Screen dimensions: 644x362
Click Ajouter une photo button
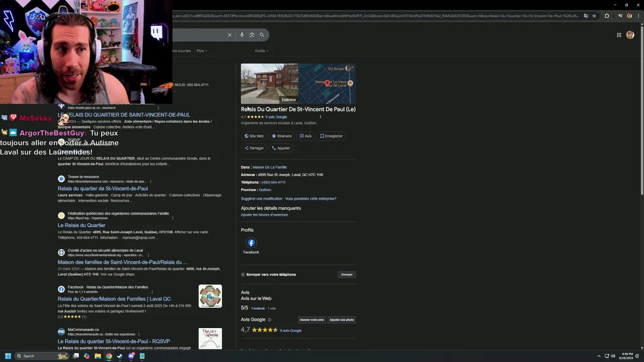(342, 320)
